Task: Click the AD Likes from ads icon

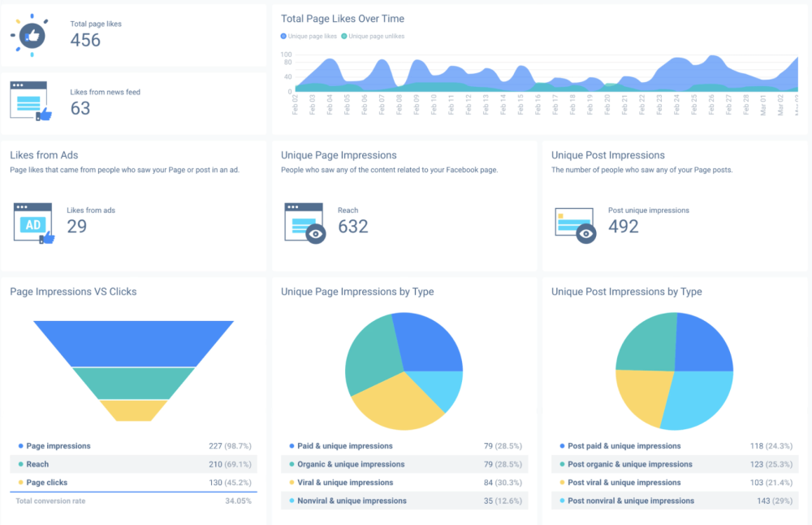Action: (x=33, y=223)
